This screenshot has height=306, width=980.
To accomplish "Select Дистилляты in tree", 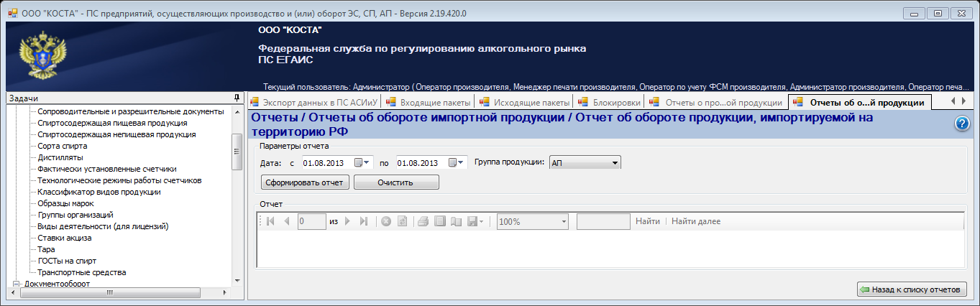I will [x=60, y=157].
